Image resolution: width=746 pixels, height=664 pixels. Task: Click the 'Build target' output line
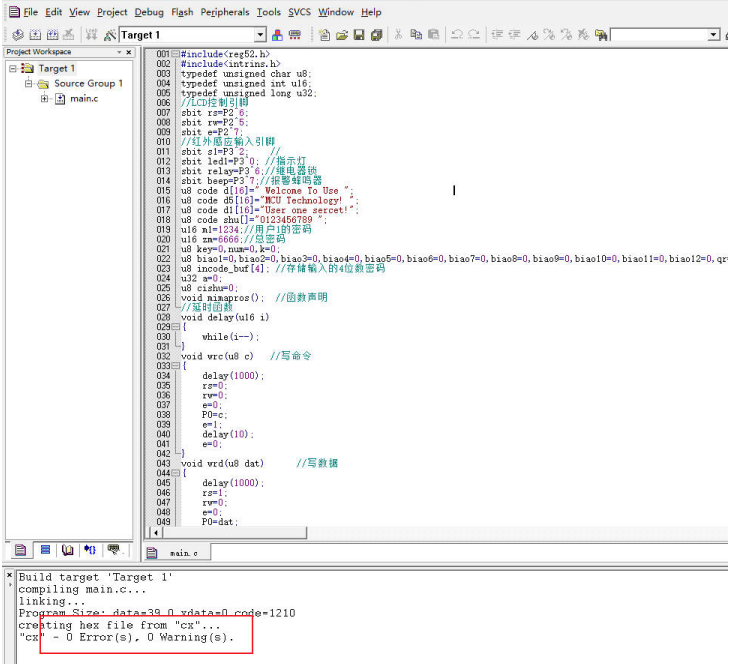coord(95,577)
